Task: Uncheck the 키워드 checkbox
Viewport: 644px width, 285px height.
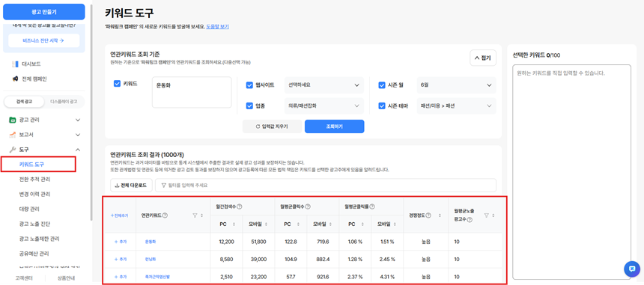Action: pos(117,84)
